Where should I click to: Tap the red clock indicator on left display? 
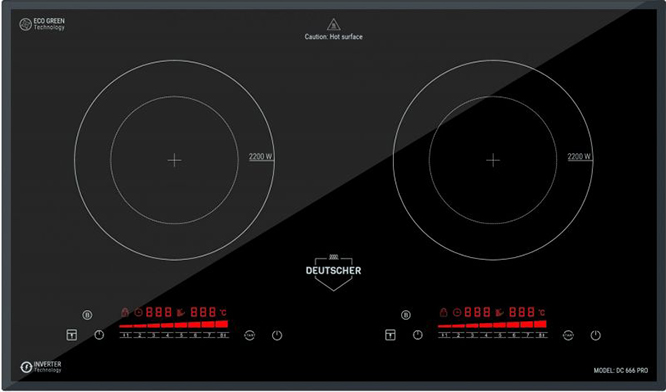pyautogui.click(x=138, y=313)
